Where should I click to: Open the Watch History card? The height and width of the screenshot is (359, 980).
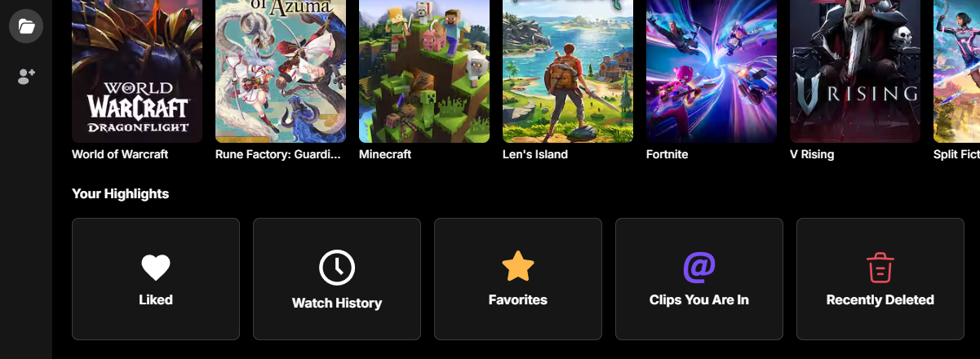pyautogui.click(x=337, y=279)
